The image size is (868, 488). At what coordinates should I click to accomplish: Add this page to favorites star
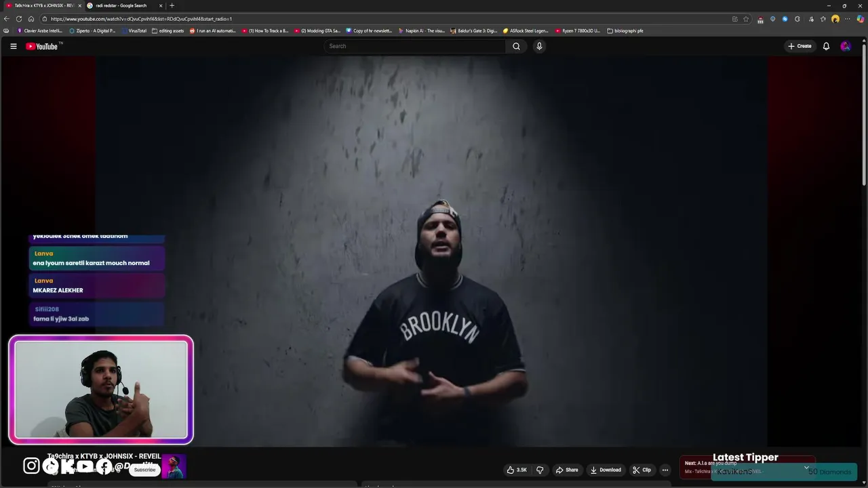pos(746,19)
